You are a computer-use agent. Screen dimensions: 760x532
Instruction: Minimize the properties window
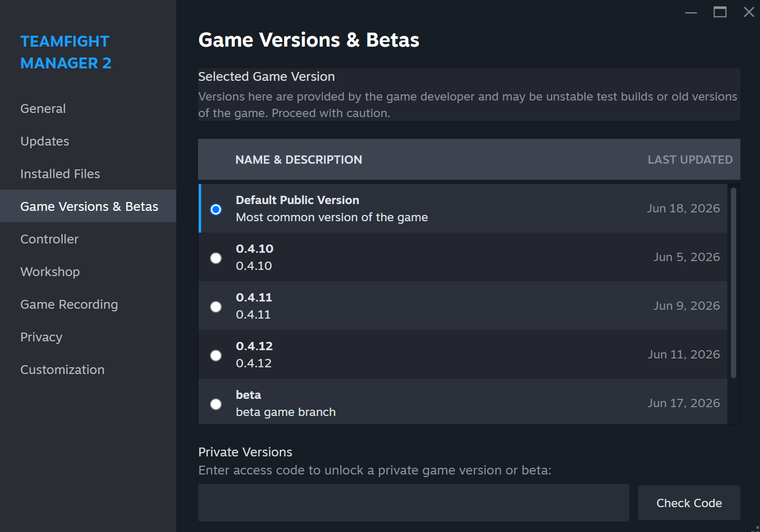pos(691,12)
